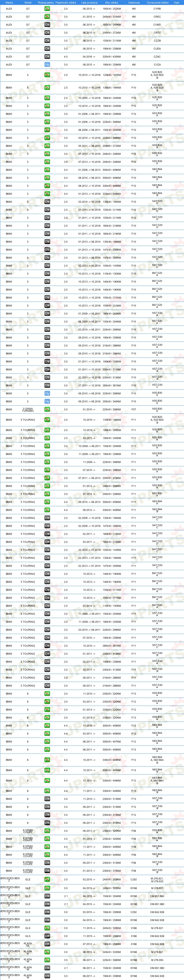
Task: Click the 3.5 engine capacity cell
Action: 65,960
